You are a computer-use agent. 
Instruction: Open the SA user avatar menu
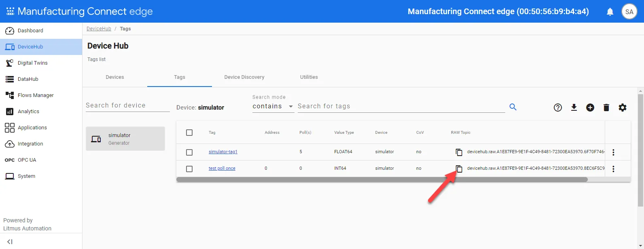point(629,12)
